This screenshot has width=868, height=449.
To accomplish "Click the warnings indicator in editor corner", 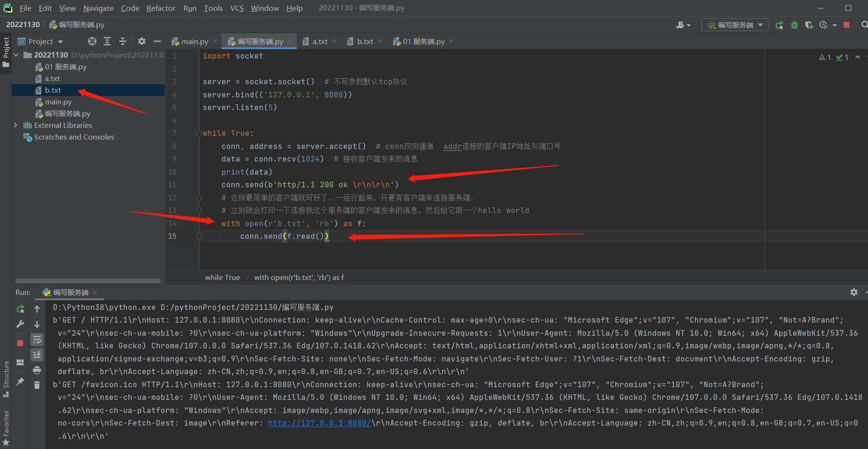I will point(825,57).
